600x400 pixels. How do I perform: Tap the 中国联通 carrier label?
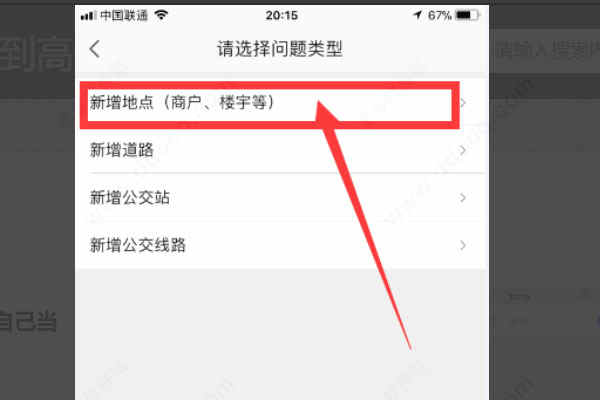124,15
